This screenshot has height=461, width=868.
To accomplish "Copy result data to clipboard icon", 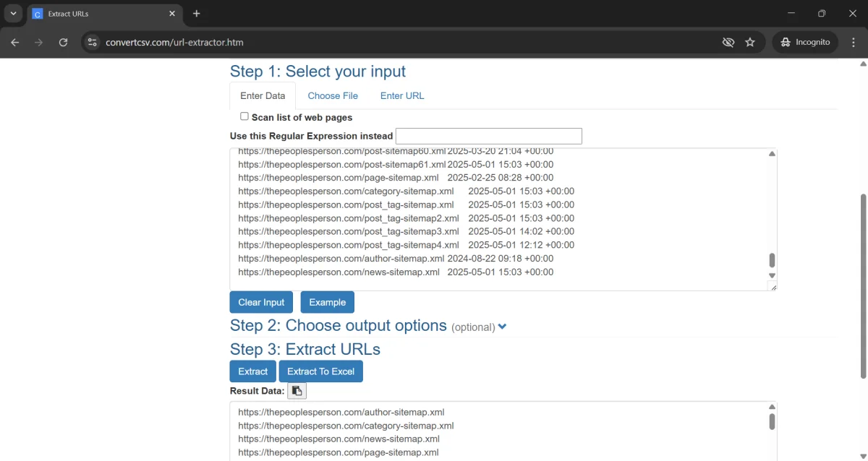I will pyautogui.click(x=297, y=391).
